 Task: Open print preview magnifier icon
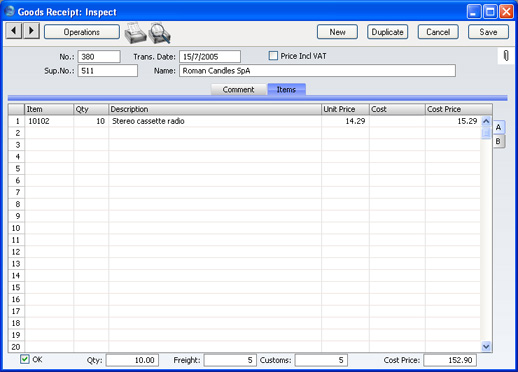click(x=159, y=33)
